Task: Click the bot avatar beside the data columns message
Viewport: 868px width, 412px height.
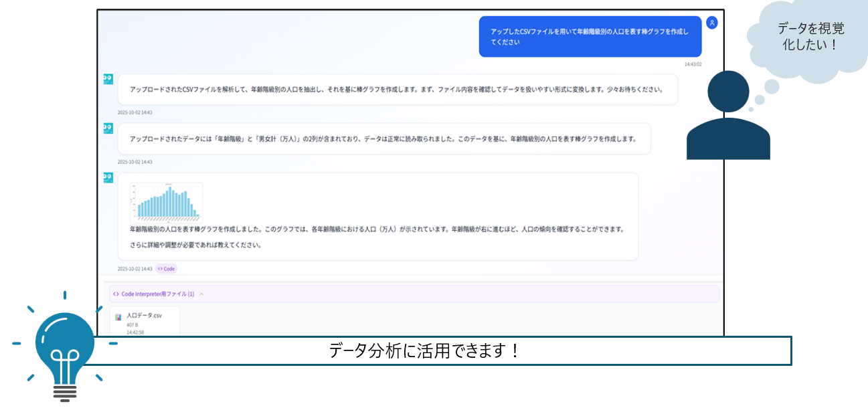Action: coord(108,128)
